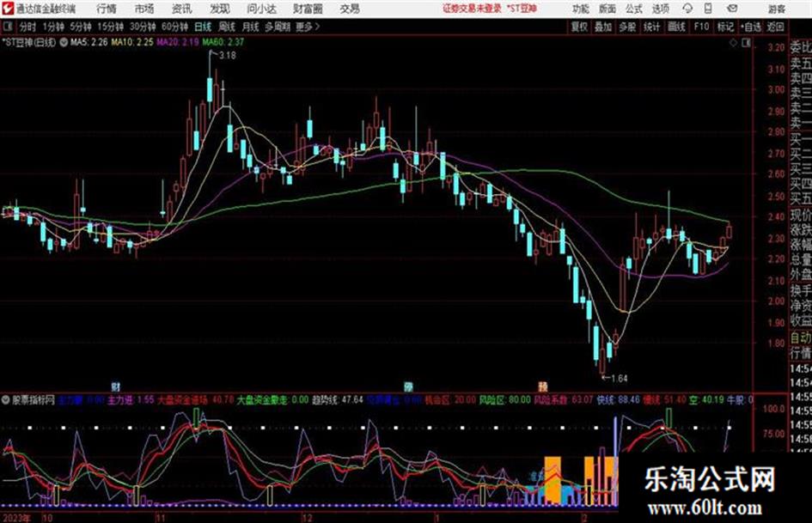Switch to 分时 period tab
The width and height of the screenshot is (812, 523).
point(27,27)
